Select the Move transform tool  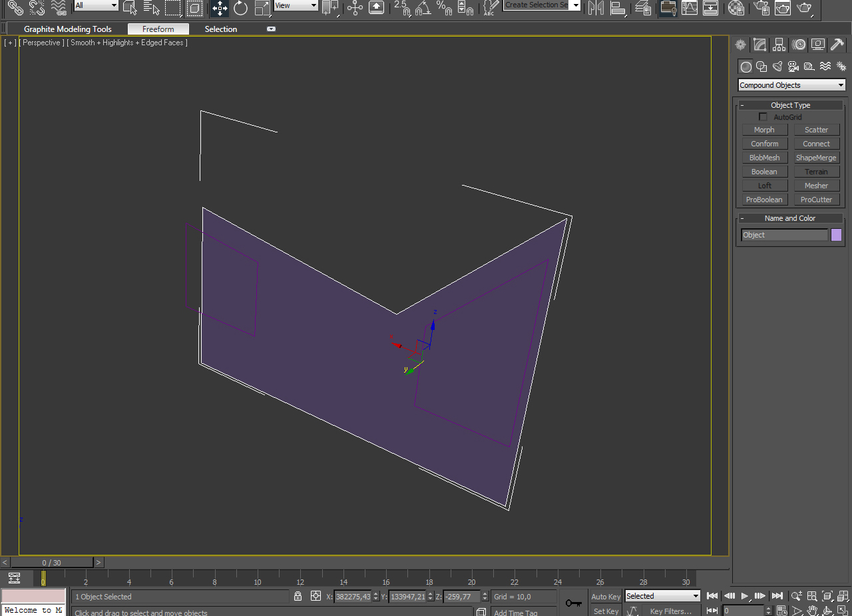(220, 8)
